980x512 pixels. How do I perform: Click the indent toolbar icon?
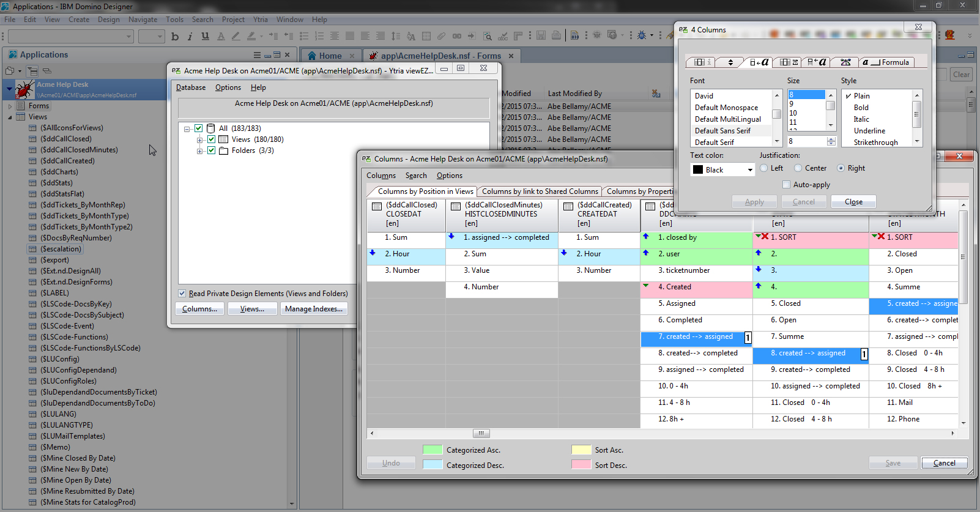[x=273, y=36]
